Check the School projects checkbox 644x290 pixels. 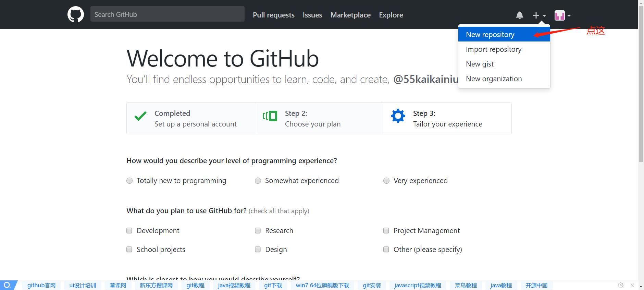(x=129, y=249)
